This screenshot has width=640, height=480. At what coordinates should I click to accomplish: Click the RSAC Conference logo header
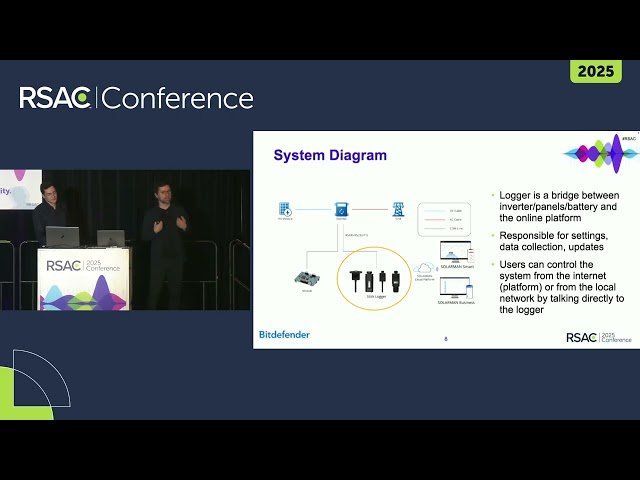pyautogui.click(x=136, y=98)
